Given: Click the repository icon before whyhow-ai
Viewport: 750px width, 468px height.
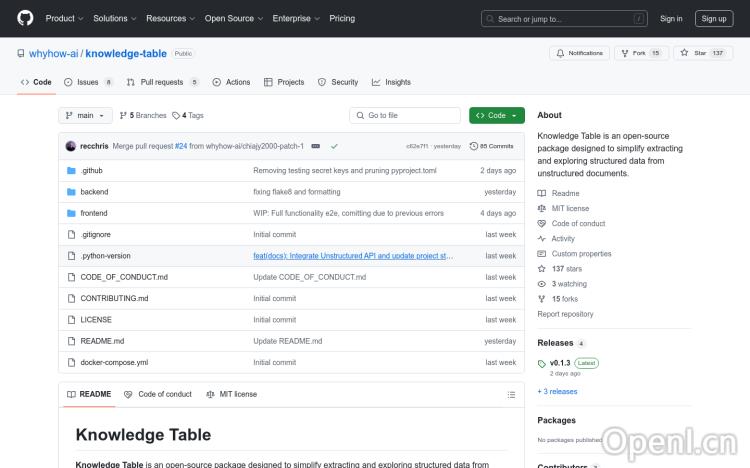Looking at the screenshot, I should coord(21,53).
